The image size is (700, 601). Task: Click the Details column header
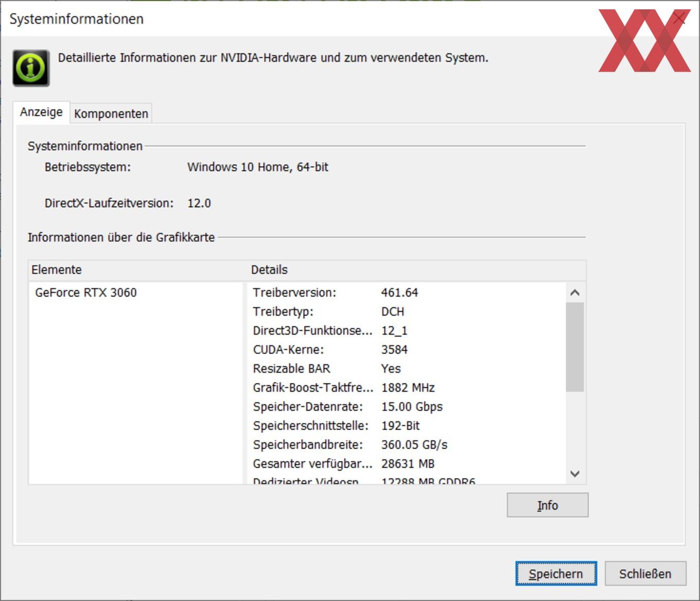[x=416, y=270]
